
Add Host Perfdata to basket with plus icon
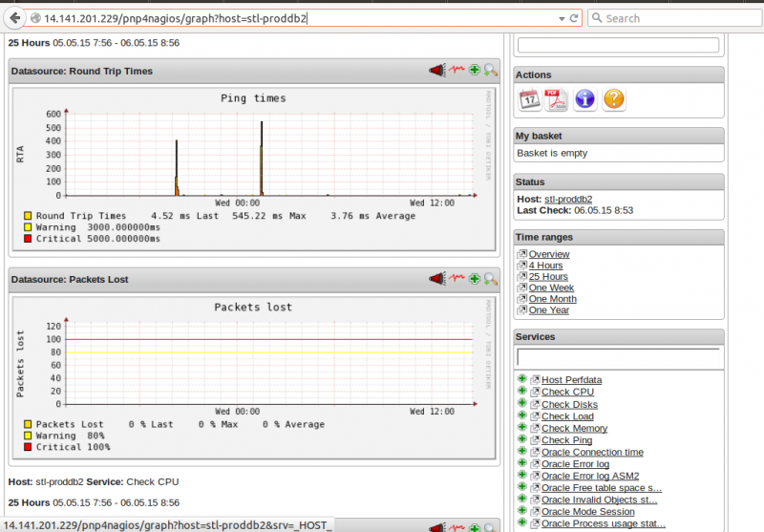coord(521,379)
